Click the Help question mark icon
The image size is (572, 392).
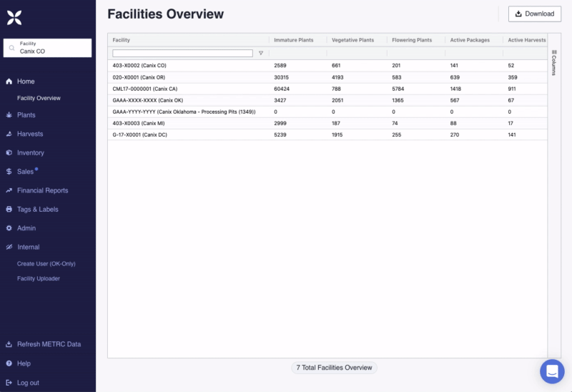tap(9, 363)
